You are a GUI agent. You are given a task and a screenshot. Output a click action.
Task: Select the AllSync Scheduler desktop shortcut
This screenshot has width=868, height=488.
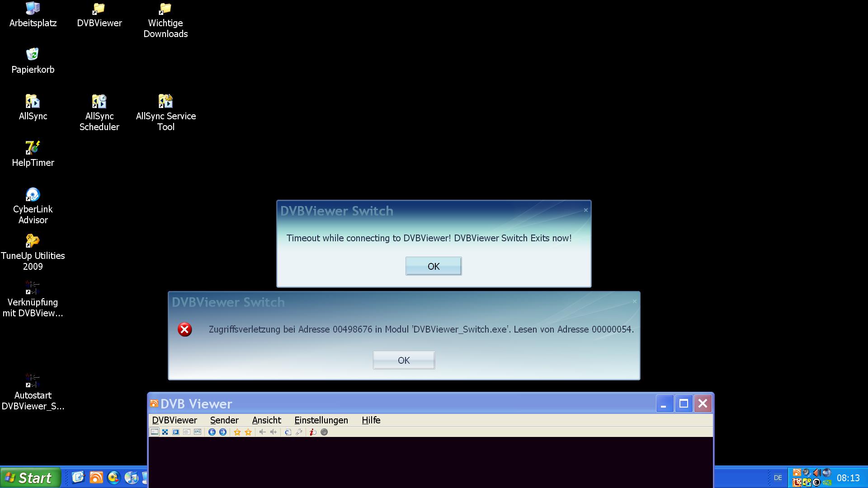(99, 113)
